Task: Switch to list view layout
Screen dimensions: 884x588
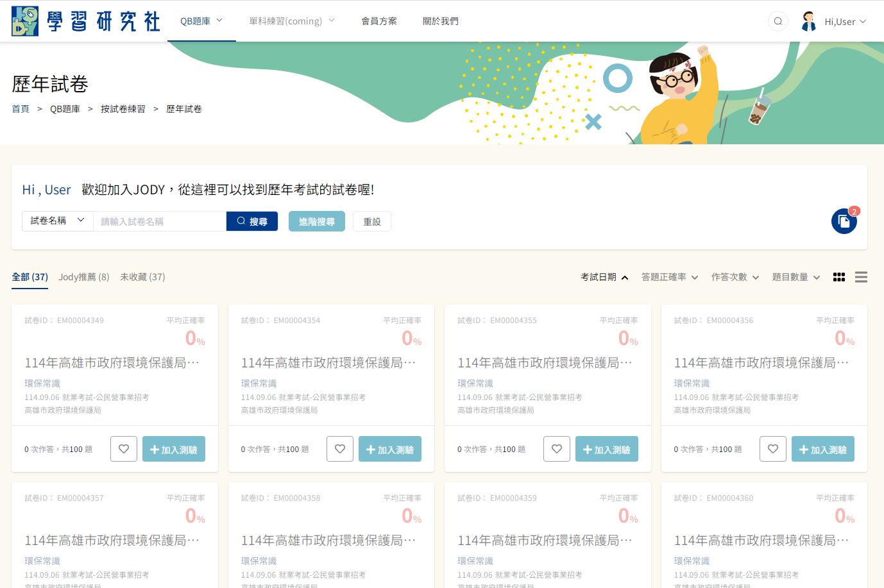Action: pyautogui.click(x=861, y=277)
